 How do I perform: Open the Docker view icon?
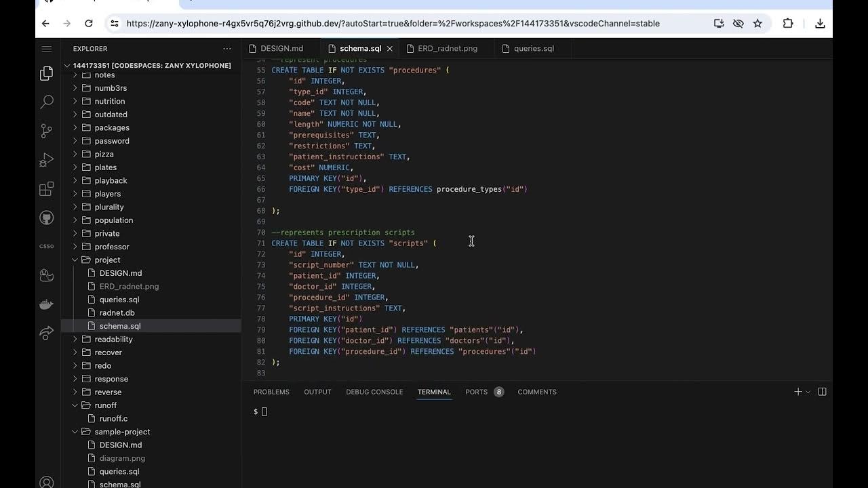(47, 304)
